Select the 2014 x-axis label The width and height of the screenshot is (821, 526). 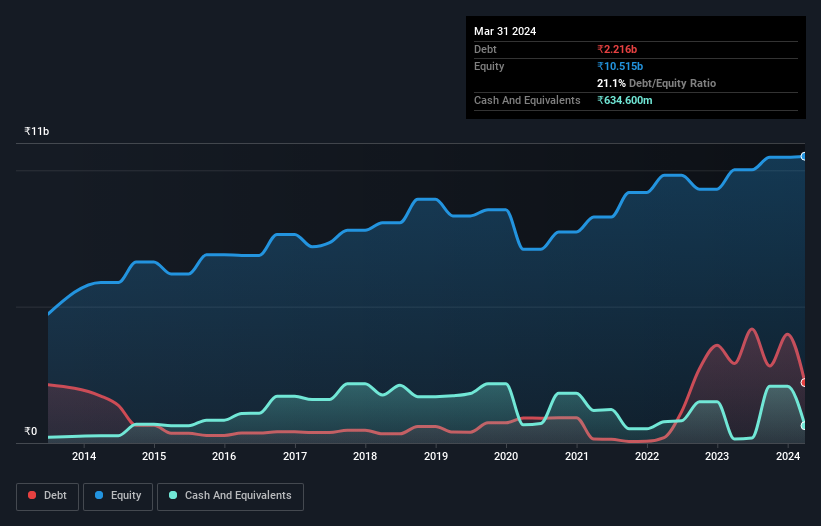point(84,456)
